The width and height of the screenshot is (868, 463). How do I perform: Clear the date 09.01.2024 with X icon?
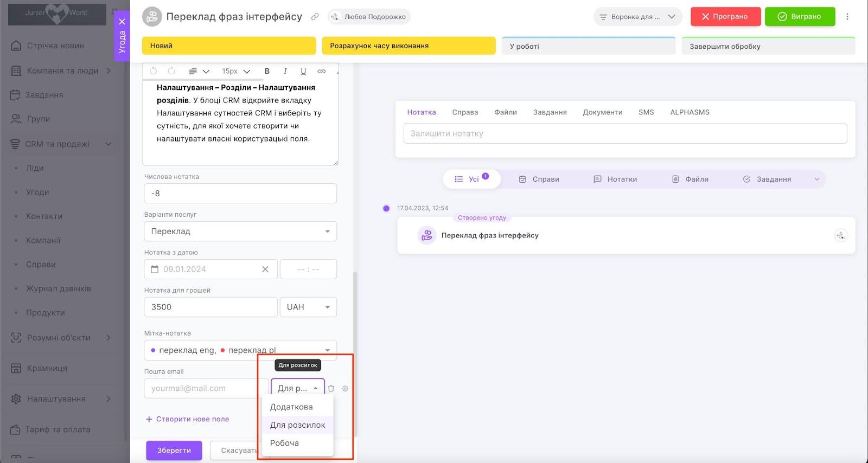click(x=265, y=269)
